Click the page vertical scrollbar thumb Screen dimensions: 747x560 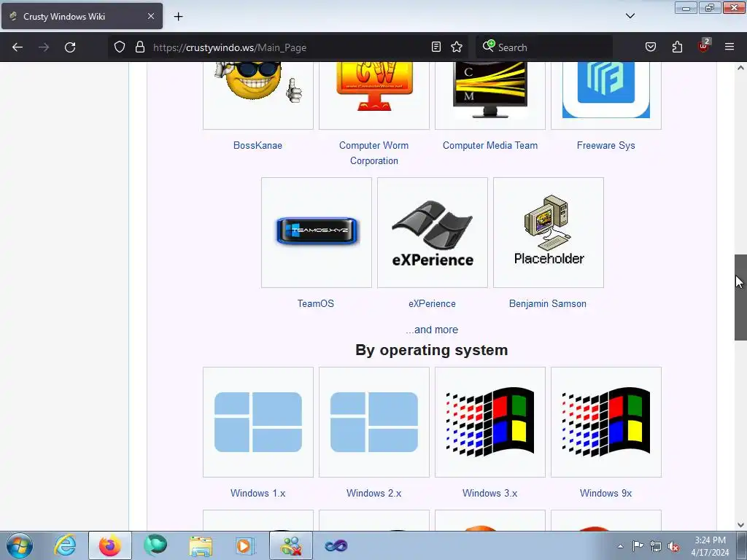(740, 297)
